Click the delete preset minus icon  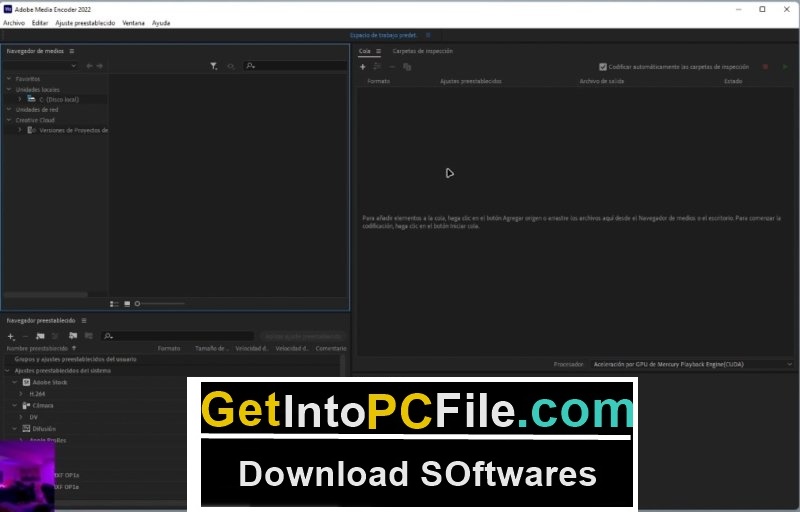coord(26,336)
